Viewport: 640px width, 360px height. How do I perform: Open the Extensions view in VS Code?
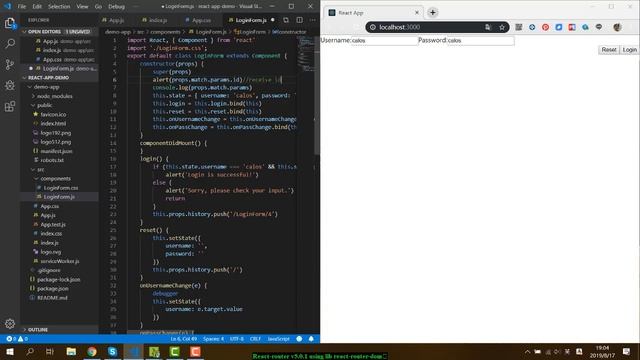(10, 106)
